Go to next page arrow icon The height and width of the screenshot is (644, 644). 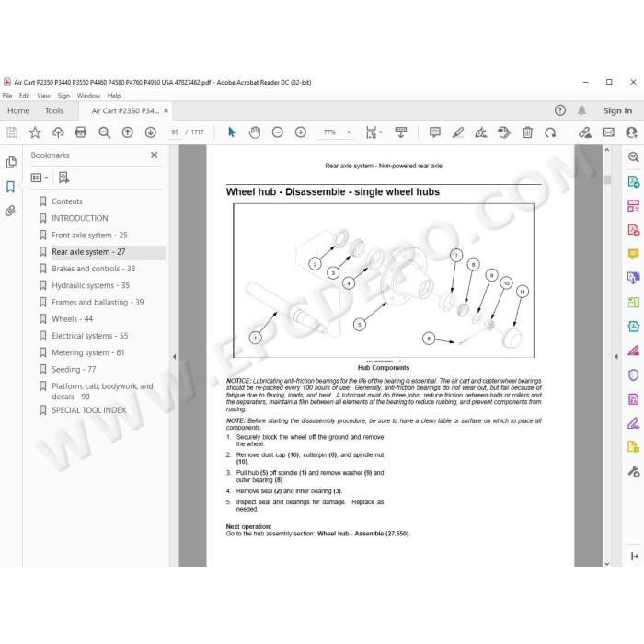(x=150, y=132)
